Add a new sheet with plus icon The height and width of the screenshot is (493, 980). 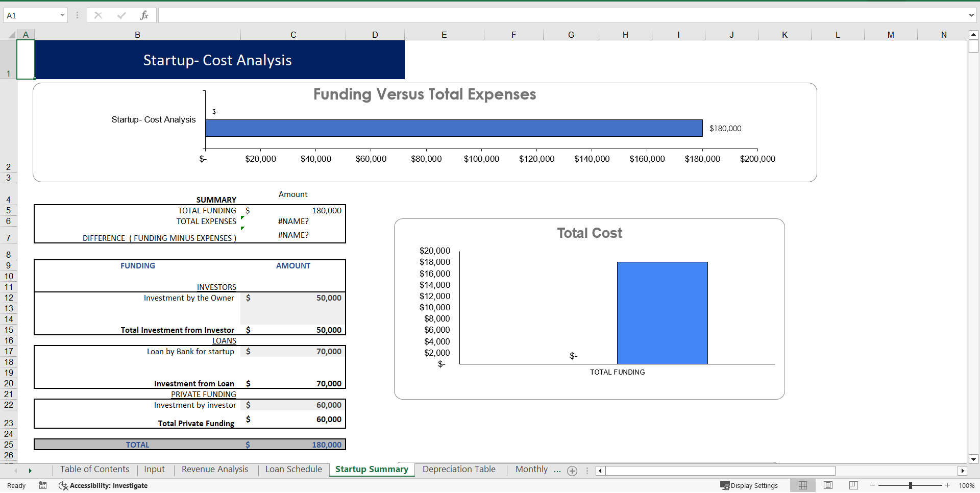click(x=572, y=471)
